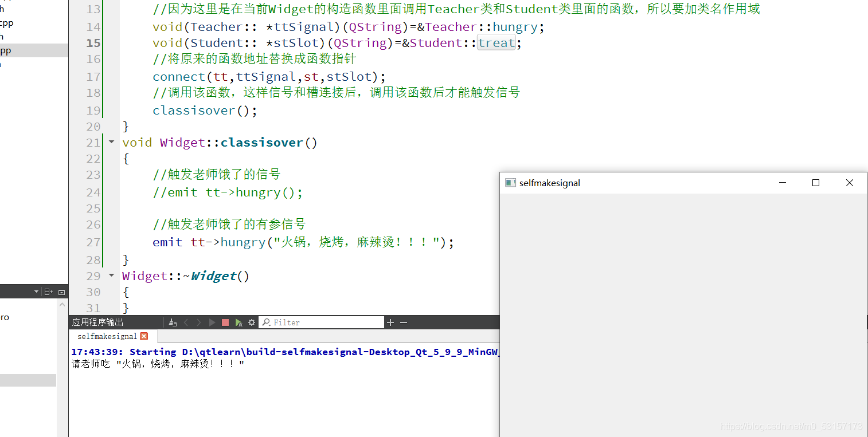Viewport: 868px width, 437px height.
Task: Click output line beginning '请老师吃'
Action: point(158,364)
